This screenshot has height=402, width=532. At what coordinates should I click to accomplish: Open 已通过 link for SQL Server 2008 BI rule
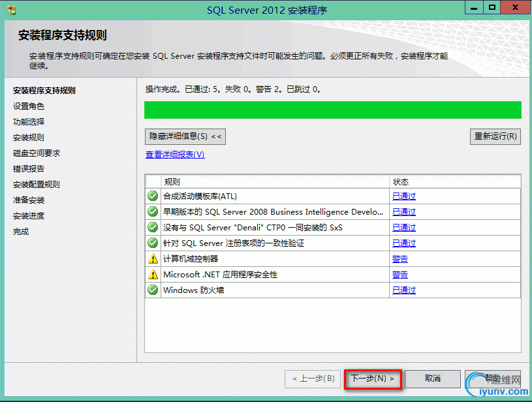click(x=404, y=211)
